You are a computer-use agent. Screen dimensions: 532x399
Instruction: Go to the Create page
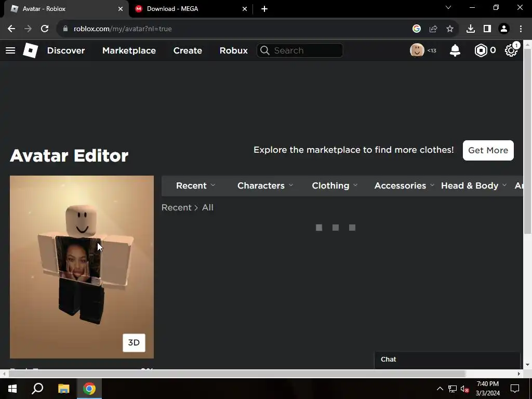pyautogui.click(x=188, y=50)
